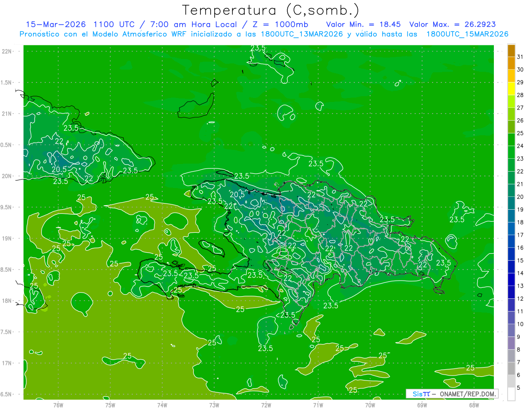Pick the orange-brown swatch above 31 in legend
This screenshot has width=532, height=411.
point(511,51)
